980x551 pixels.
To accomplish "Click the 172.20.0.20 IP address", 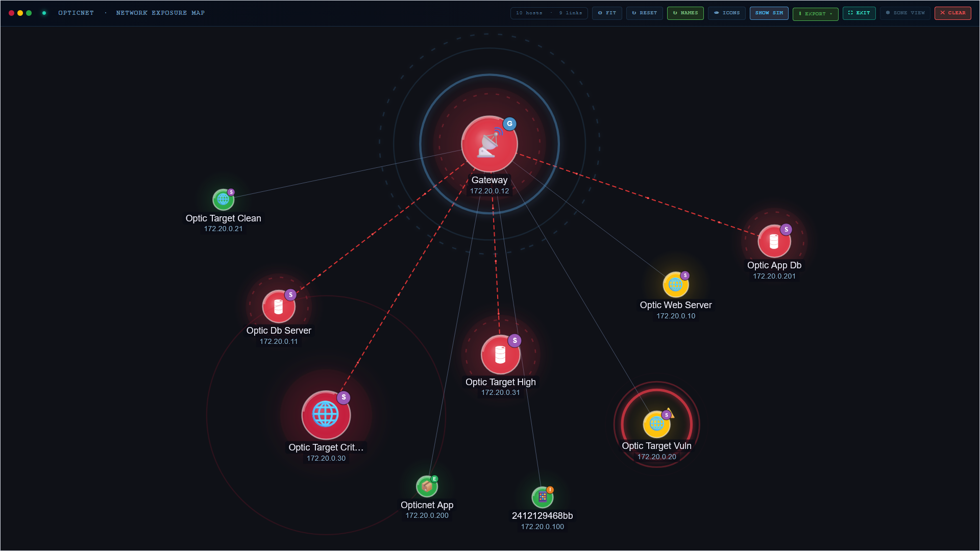I will (656, 457).
